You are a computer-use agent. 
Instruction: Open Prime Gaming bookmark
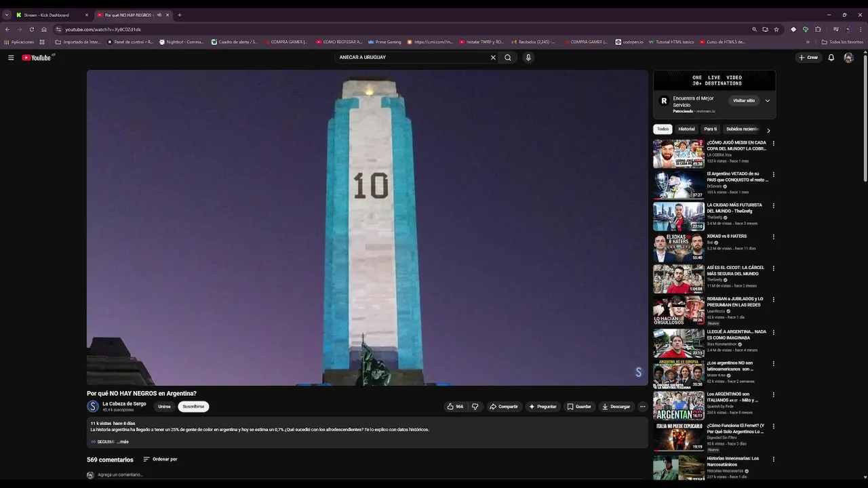pos(384,42)
